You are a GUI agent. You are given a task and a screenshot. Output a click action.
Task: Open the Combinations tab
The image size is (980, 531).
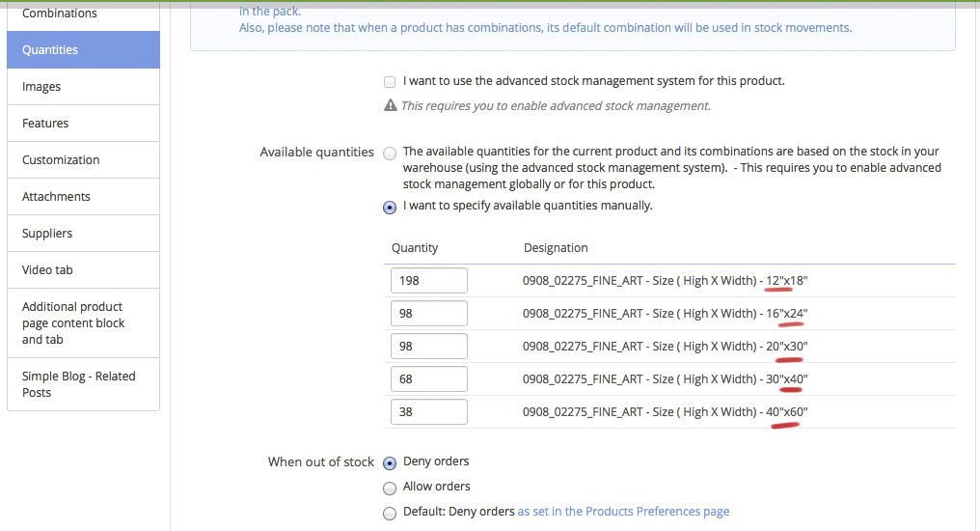coord(60,14)
